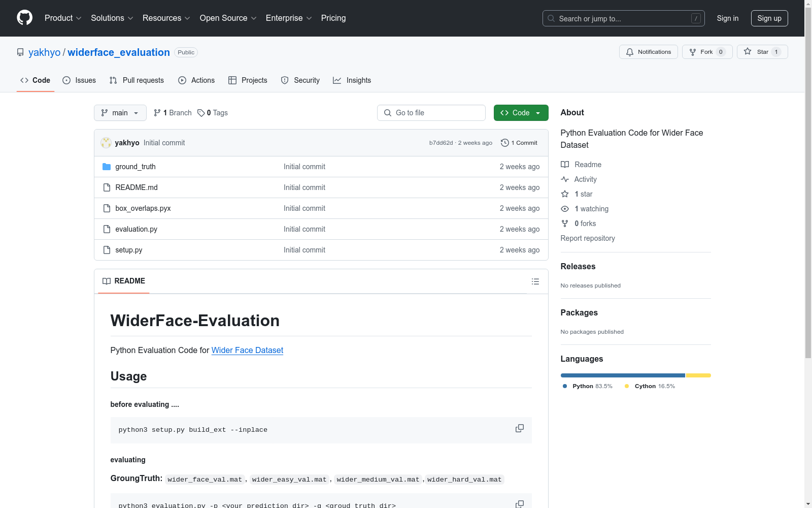
Task: Open the Packages section heading link
Action: pos(579,312)
